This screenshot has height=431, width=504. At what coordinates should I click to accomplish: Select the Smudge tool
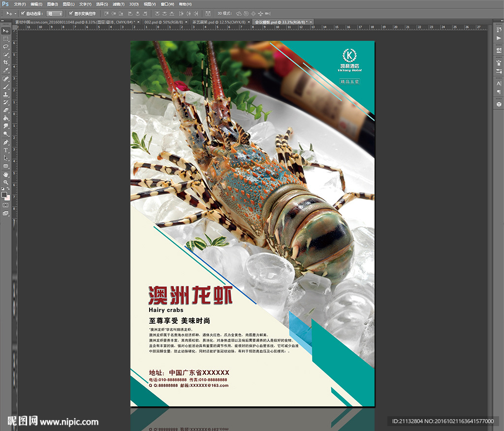tap(6, 126)
